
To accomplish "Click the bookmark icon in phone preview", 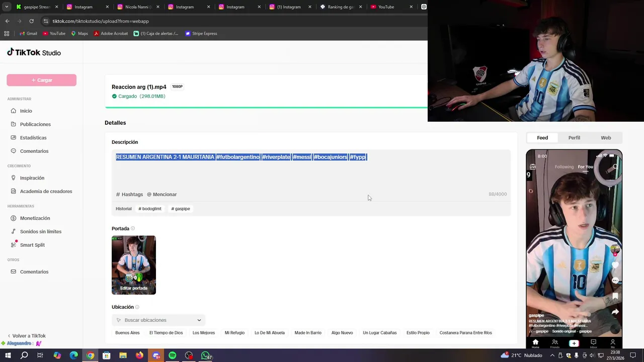I will (x=615, y=296).
